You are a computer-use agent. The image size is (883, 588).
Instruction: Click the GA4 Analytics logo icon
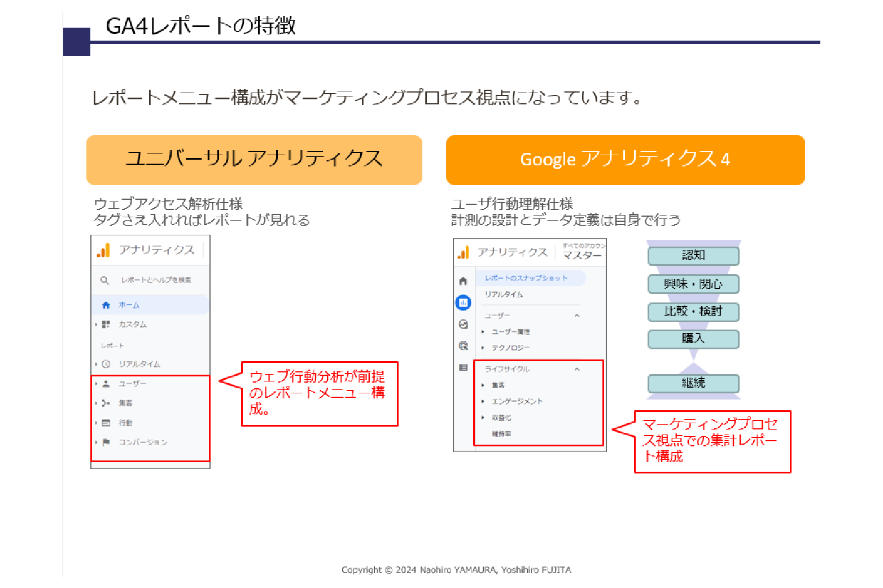[x=464, y=253]
